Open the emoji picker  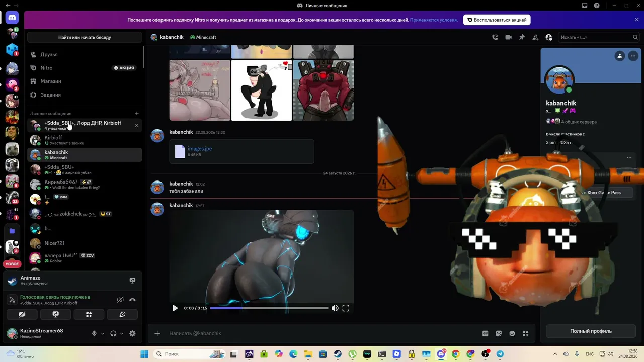pyautogui.click(x=512, y=333)
